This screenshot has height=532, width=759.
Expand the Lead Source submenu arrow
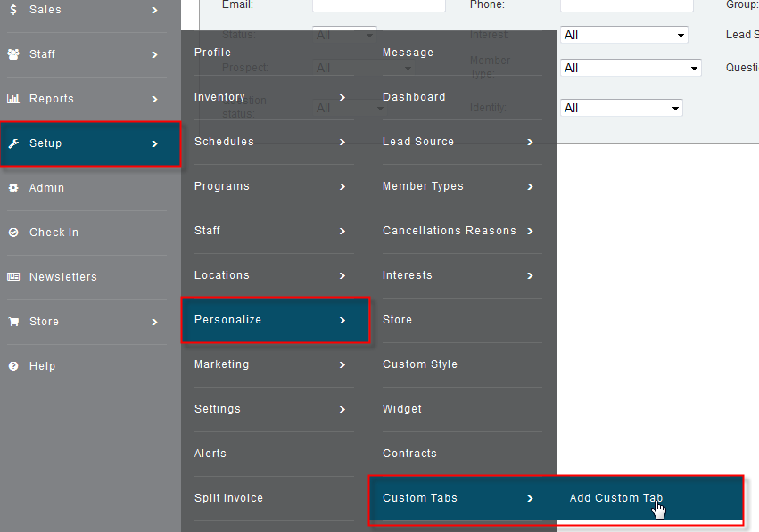pos(530,143)
